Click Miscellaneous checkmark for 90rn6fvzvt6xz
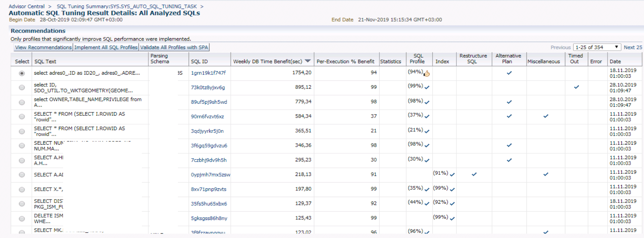Viewport: 644px width, 238px height. click(546, 116)
